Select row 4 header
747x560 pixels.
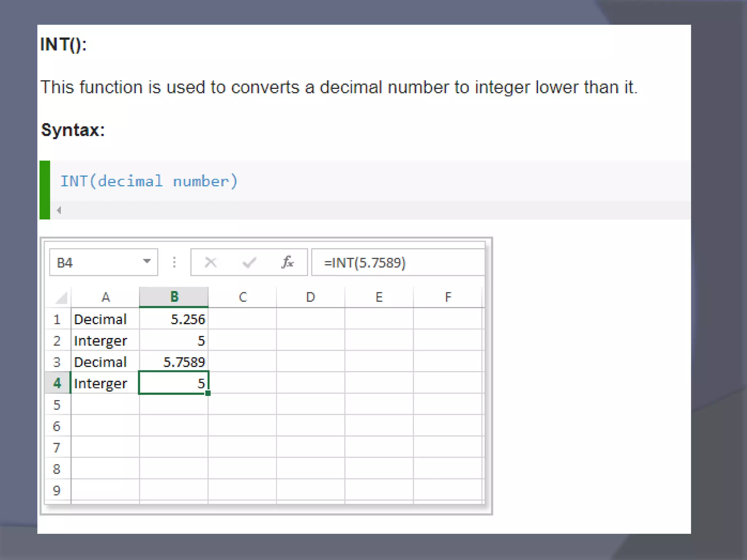tap(57, 383)
